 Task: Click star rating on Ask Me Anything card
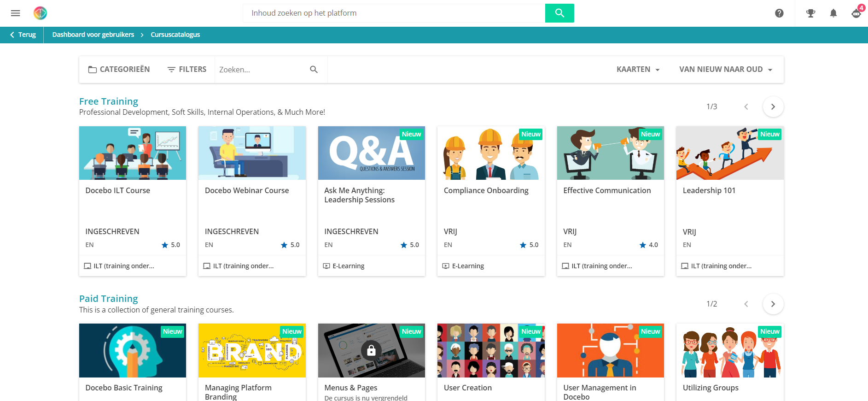click(x=404, y=245)
